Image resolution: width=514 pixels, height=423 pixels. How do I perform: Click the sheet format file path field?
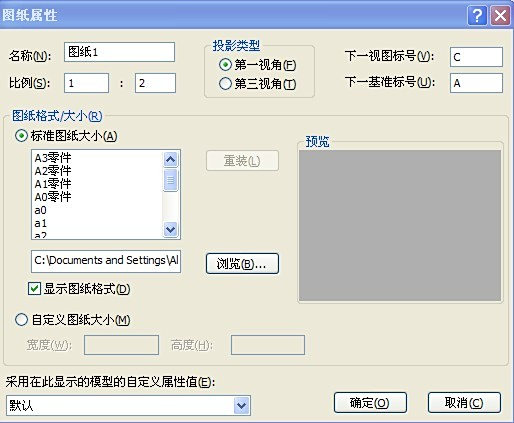click(x=106, y=261)
